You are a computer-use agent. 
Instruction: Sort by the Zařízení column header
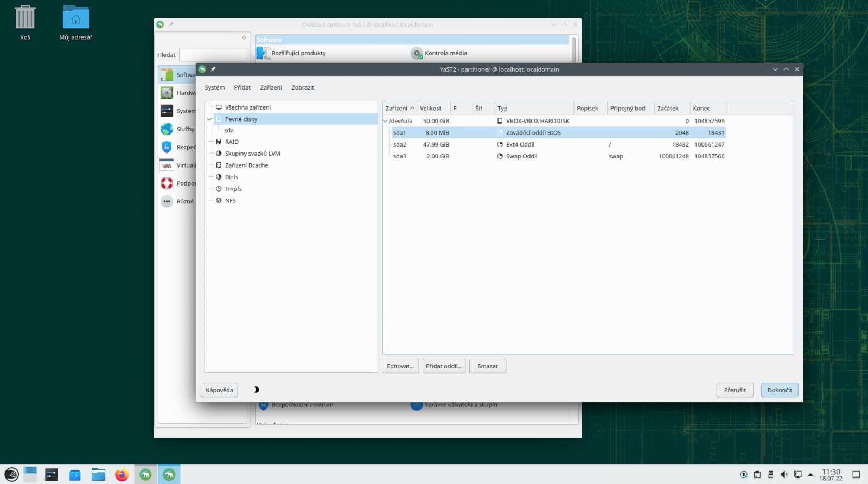(400, 109)
